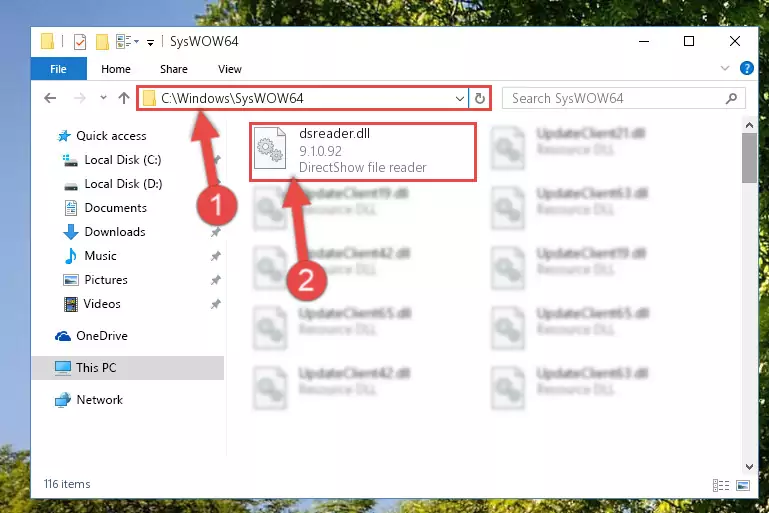Click the folder icon at title bar left
The image size is (769, 513).
pyautogui.click(x=47, y=42)
